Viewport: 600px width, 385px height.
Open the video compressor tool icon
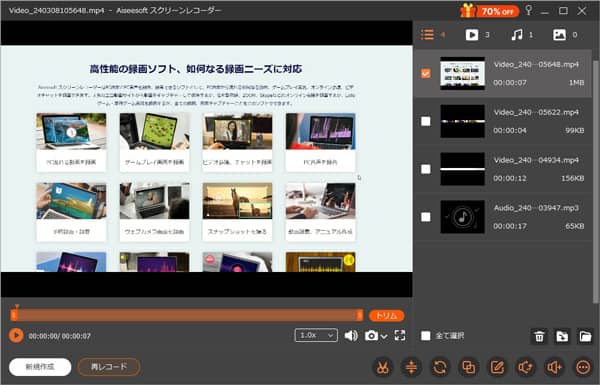click(x=411, y=367)
